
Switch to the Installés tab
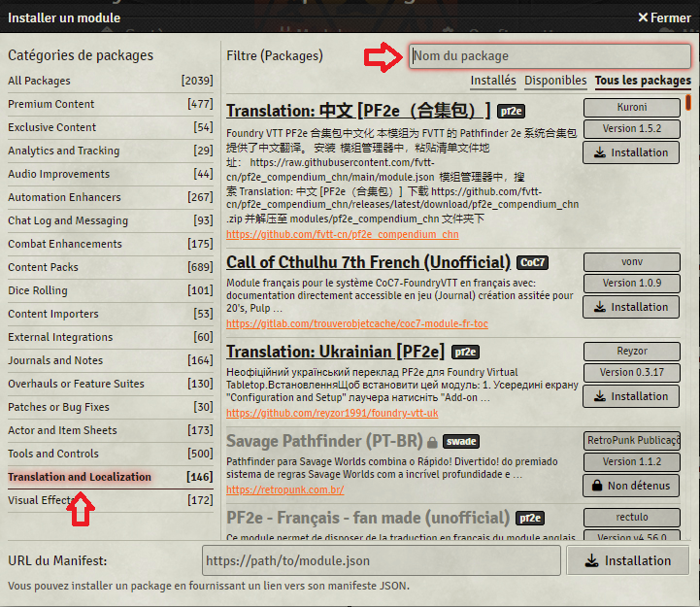(x=493, y=81)
